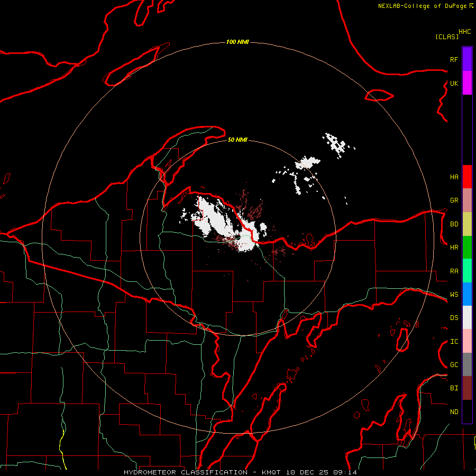The image size is (476, 476).
Task: Click the IC legend label
Action: [x=454, y=342]
